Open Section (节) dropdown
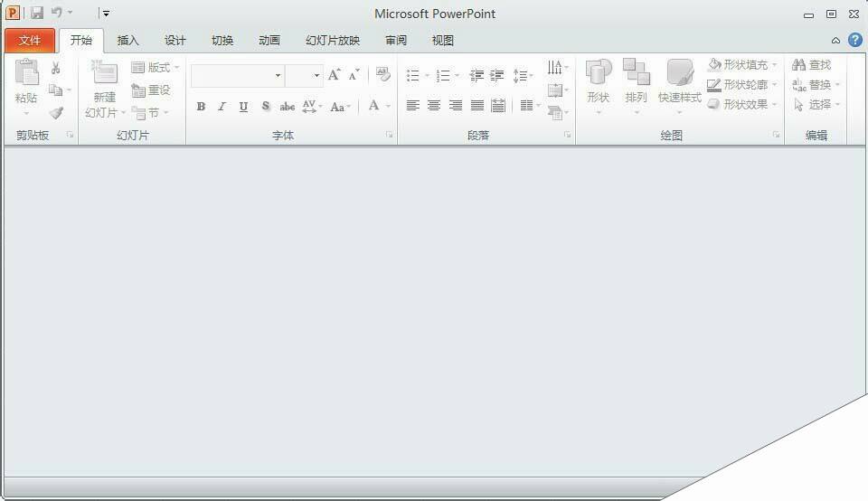This screenshot has width=868, height=501. tap(149, 113)
